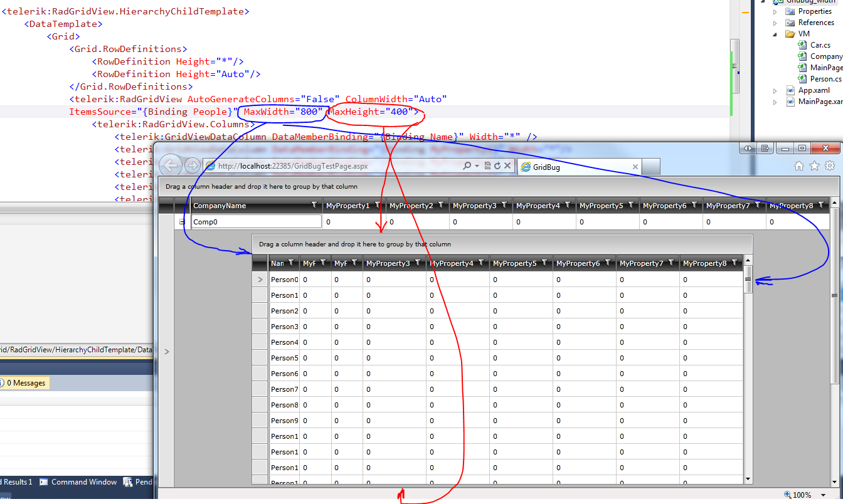Click the browser address bar URL

(293, 166)
